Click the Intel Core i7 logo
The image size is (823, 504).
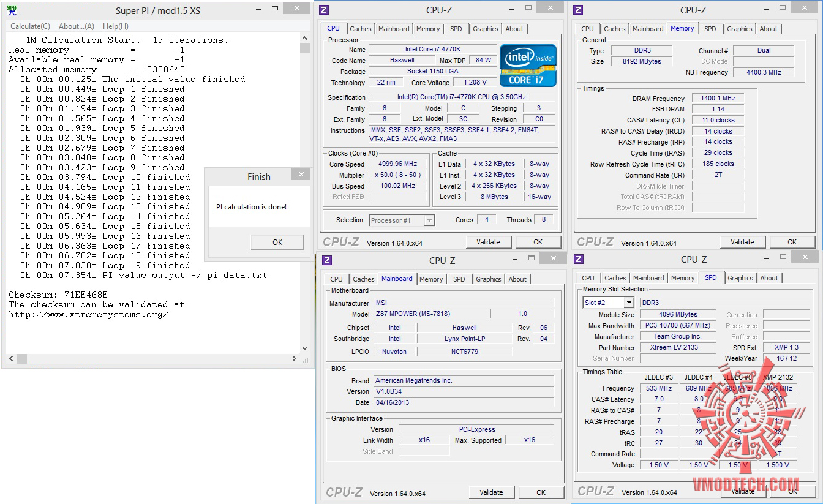coord(528,65)
